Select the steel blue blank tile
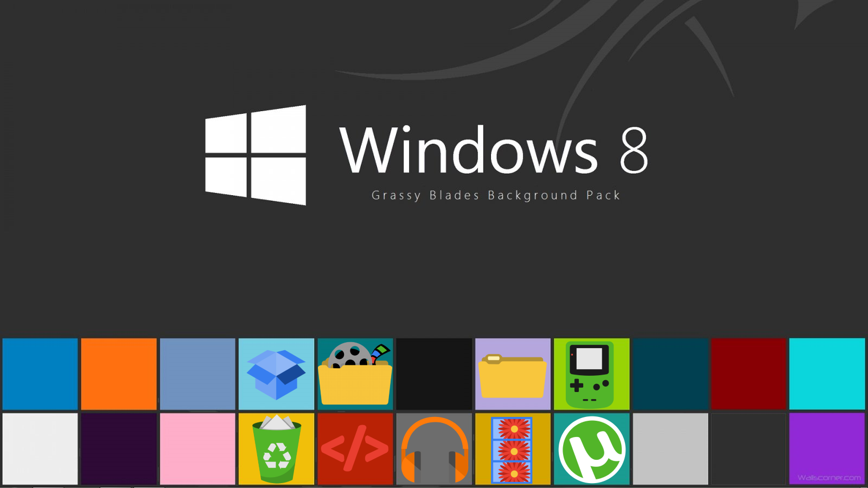 [x=197, y=374]
